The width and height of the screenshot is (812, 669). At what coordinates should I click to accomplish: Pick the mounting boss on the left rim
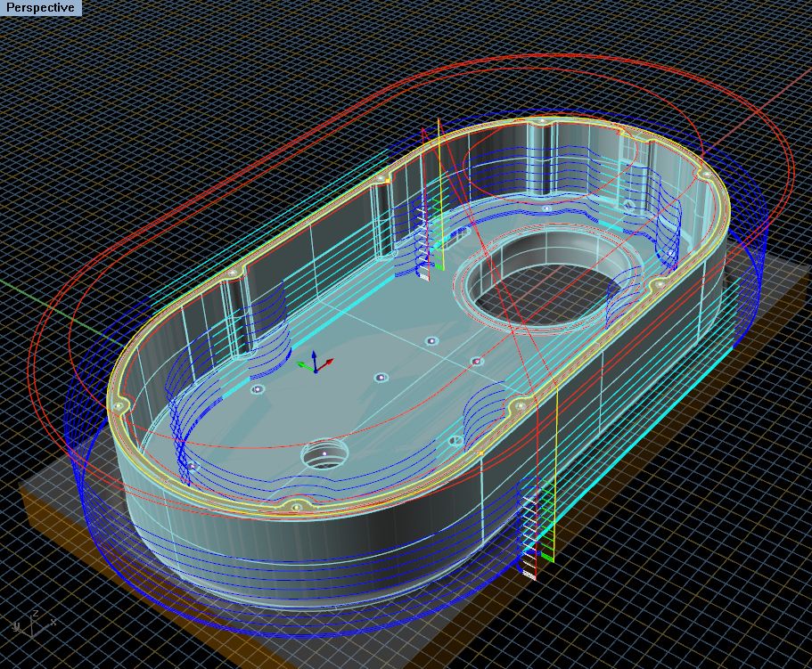coord(118,406)
